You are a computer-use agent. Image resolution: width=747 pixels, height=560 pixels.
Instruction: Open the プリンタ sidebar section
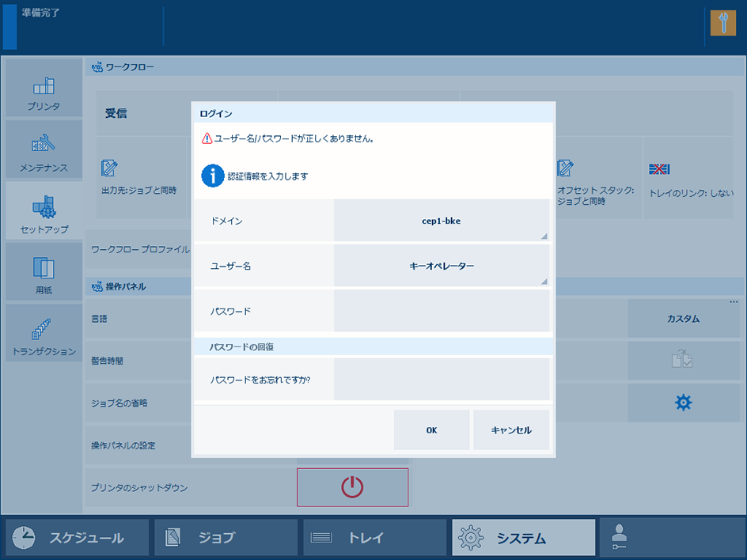point(44,89)
